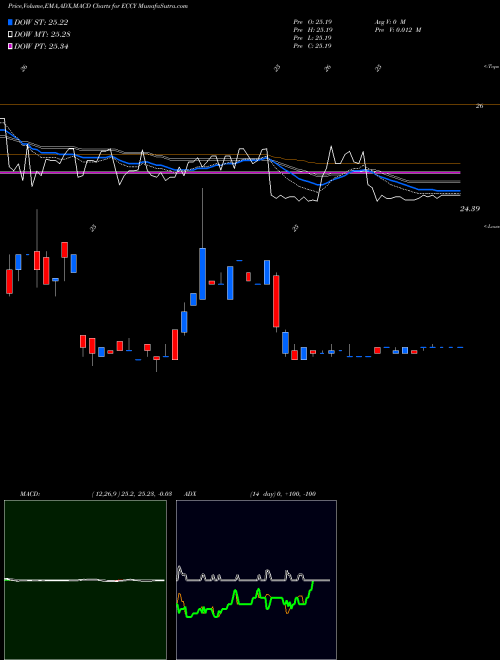
Task: Click the MACD '(12,26,9)' parameters text
Action: [131, 494]
